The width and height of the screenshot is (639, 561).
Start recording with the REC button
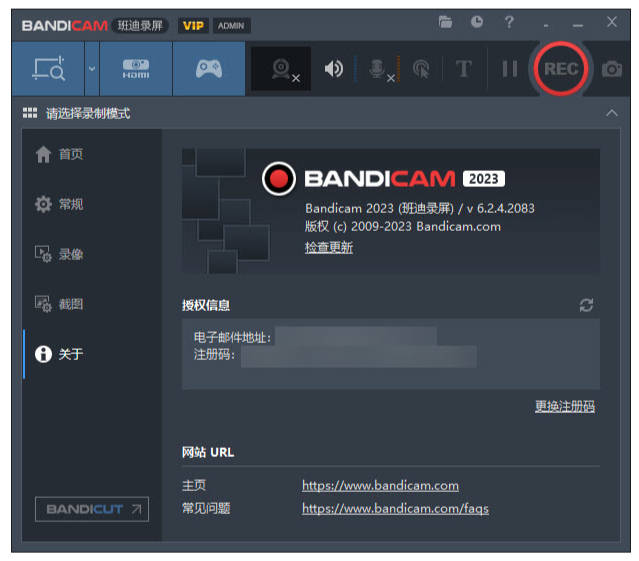click(x=561, y=69)
